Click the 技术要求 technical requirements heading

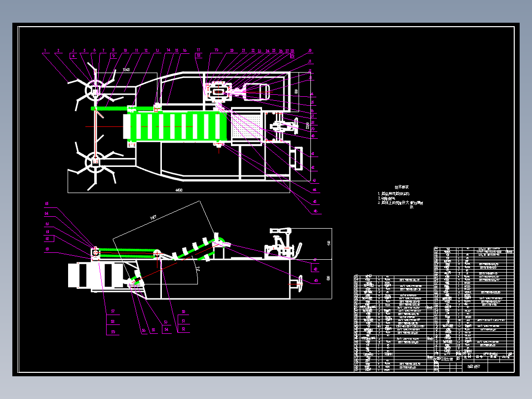click(402, 187)
